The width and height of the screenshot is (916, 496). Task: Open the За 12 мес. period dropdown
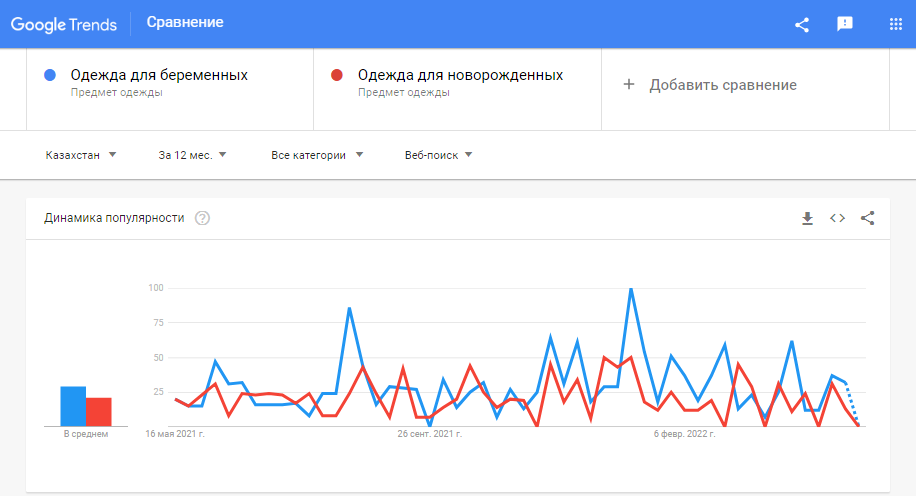tap(193, 155)
